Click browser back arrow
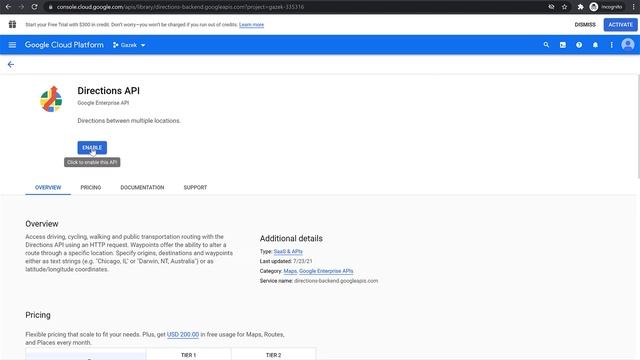The image size is (640, 360). click(8, 7)
